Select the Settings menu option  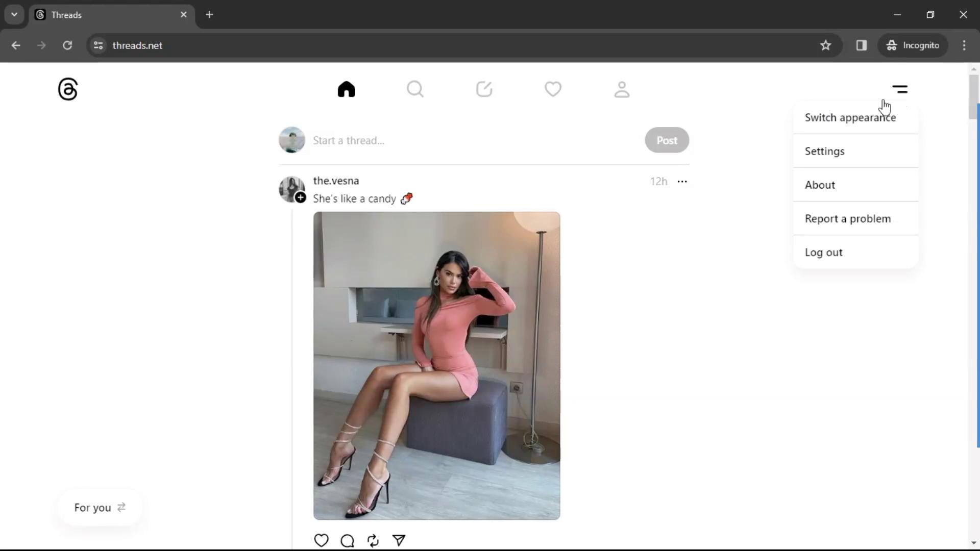pyautogui.click(x=824, y=151)
